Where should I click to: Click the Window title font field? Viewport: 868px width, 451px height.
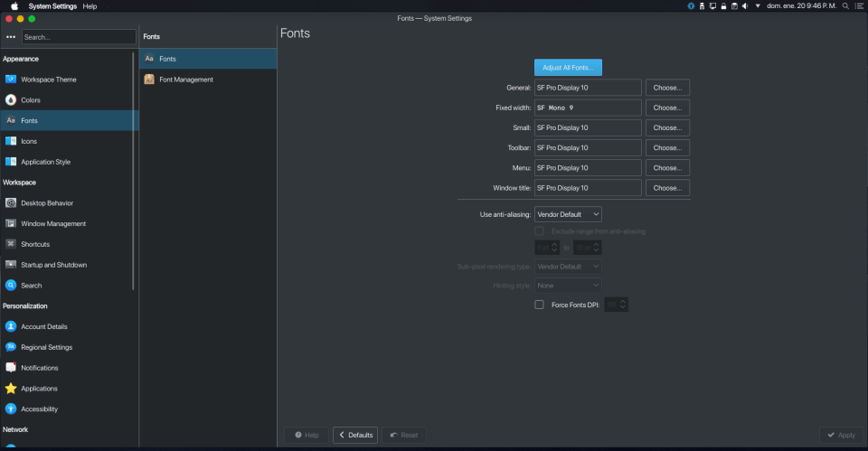coord(588,188)
